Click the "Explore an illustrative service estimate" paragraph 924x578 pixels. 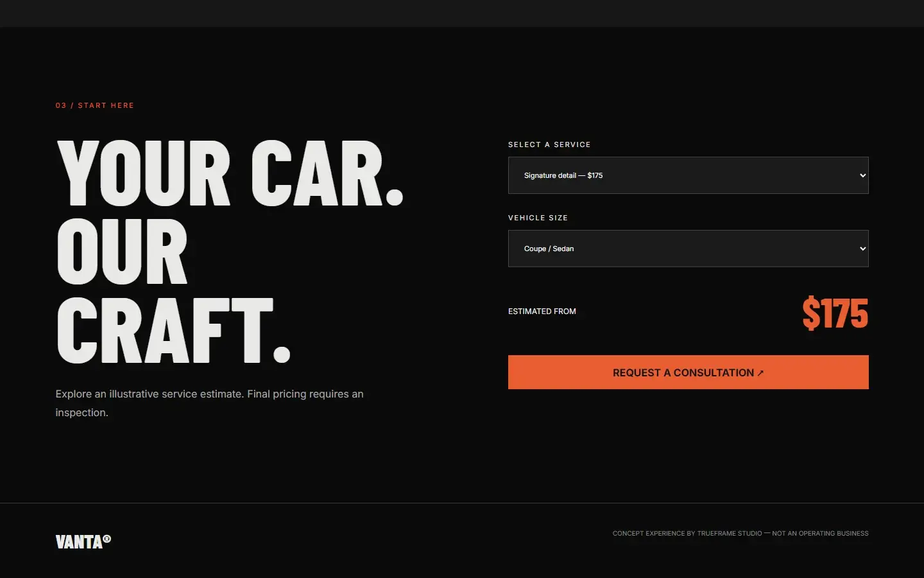click(210, 403)
